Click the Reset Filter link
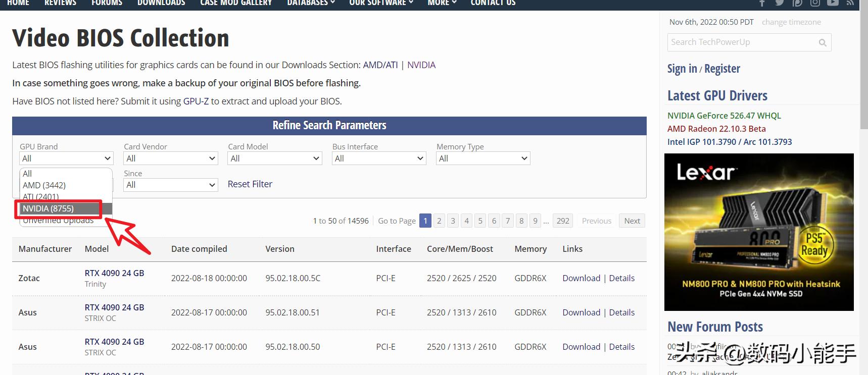This screenshot has width=868, height=375. pos(250,184)
